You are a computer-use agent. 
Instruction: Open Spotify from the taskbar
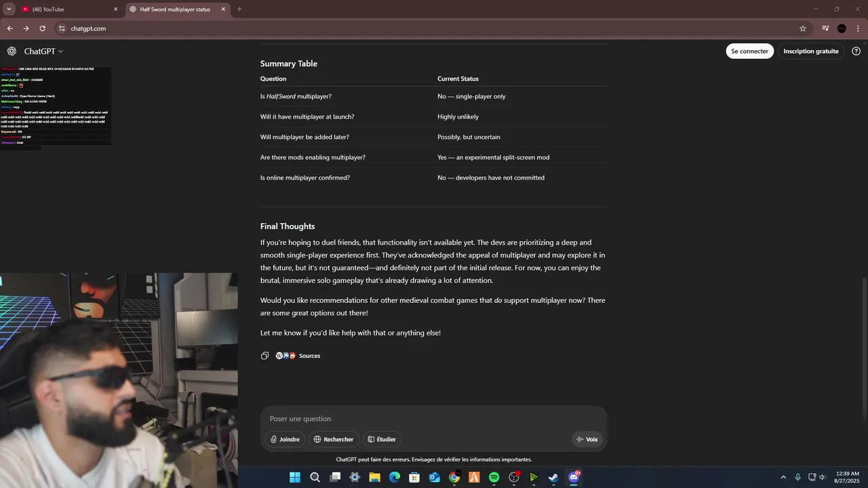point(494,477)
